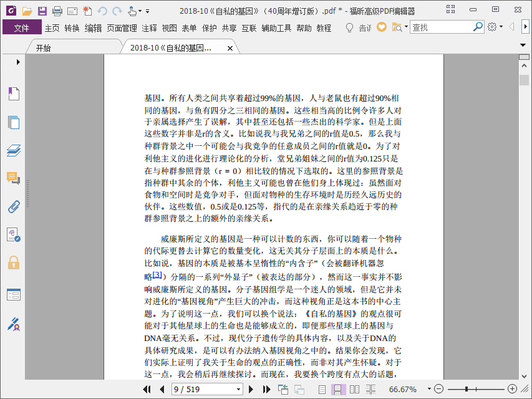The image size is (532, 399).
Task: Open the Bookmarks panel
Action: [x=14, y=94]
